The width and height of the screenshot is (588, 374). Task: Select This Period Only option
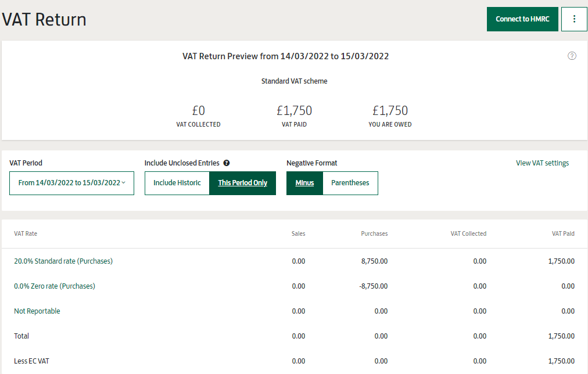click(x=242, y=183)
